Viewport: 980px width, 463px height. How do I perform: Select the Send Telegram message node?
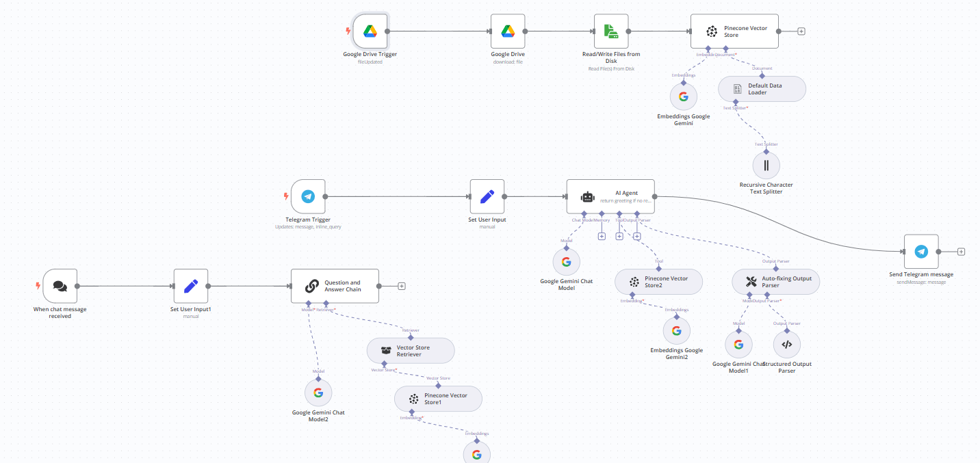click(x=921, y=252)
